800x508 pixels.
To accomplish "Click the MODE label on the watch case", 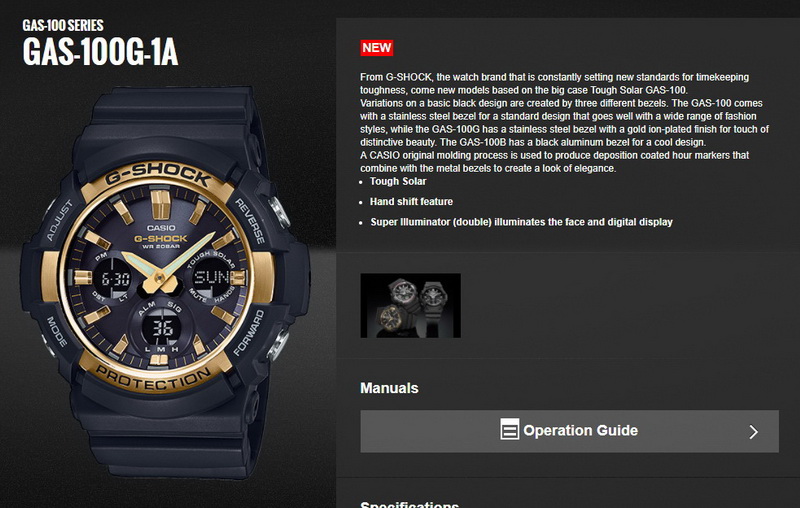I will coord(57,332).
